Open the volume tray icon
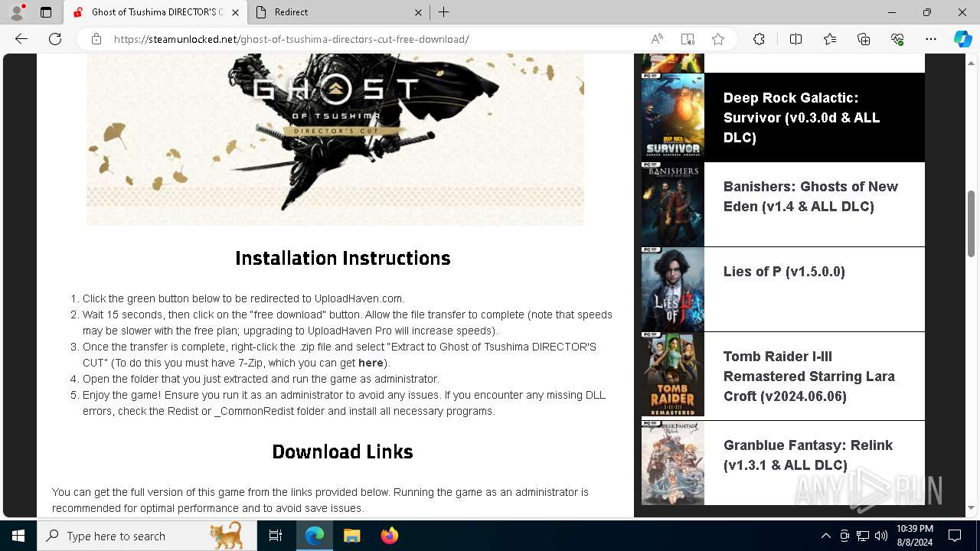Image resolution: width=980 pixels, height=551 pixels. (x=881, y=536)
